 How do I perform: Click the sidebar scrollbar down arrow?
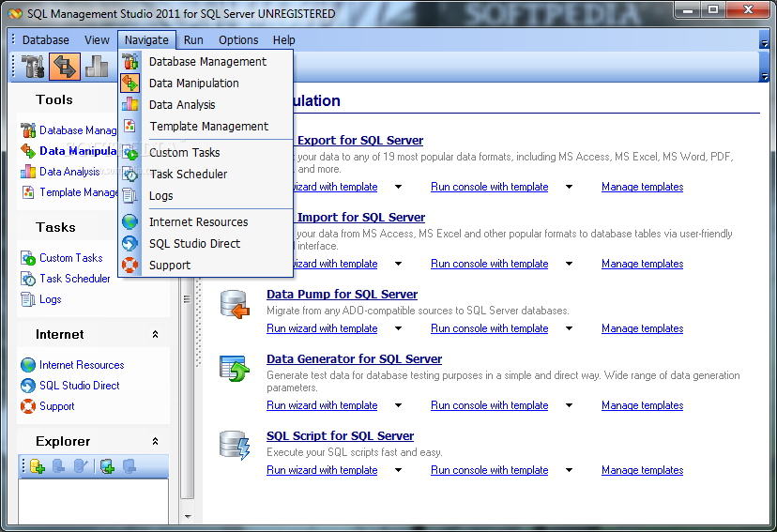click(x=187, y=516)
